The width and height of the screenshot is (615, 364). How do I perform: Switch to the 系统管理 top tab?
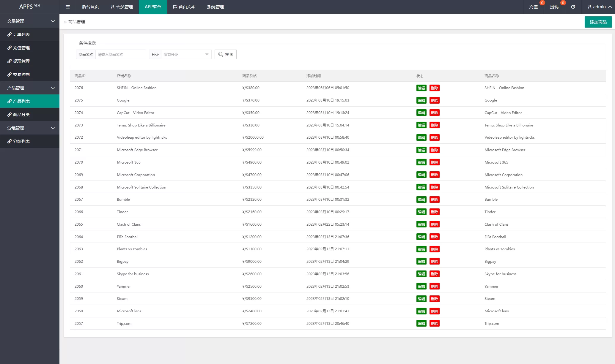coord(215,7)
